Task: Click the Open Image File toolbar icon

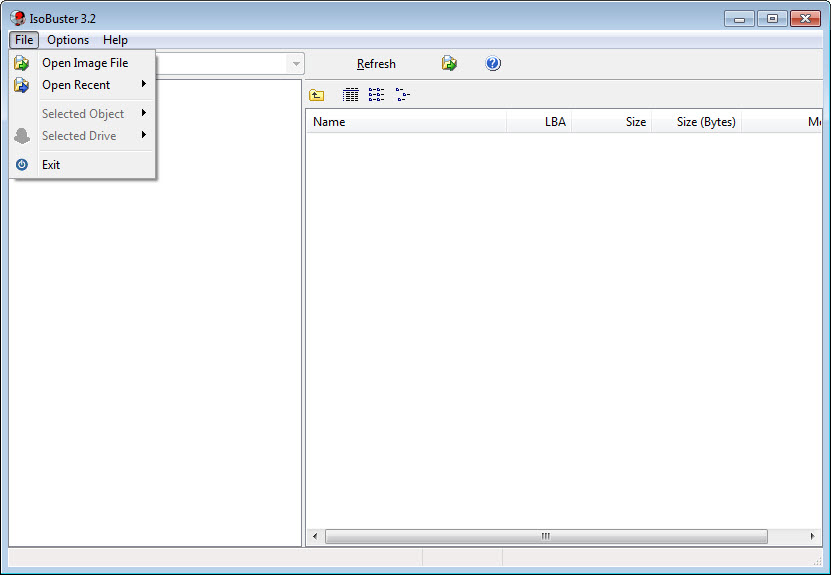Action: click(x=449, y=64)
